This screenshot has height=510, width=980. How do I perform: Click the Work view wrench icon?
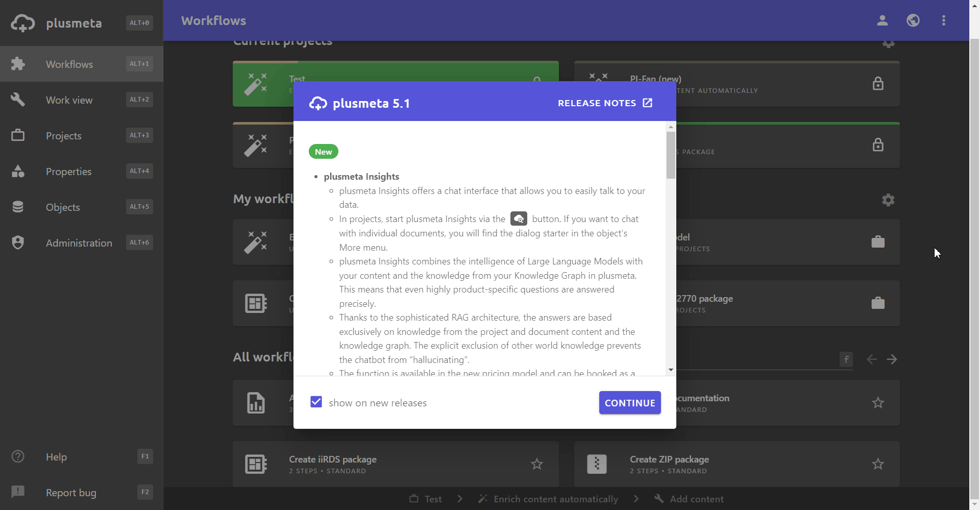[x=18, y=100]
